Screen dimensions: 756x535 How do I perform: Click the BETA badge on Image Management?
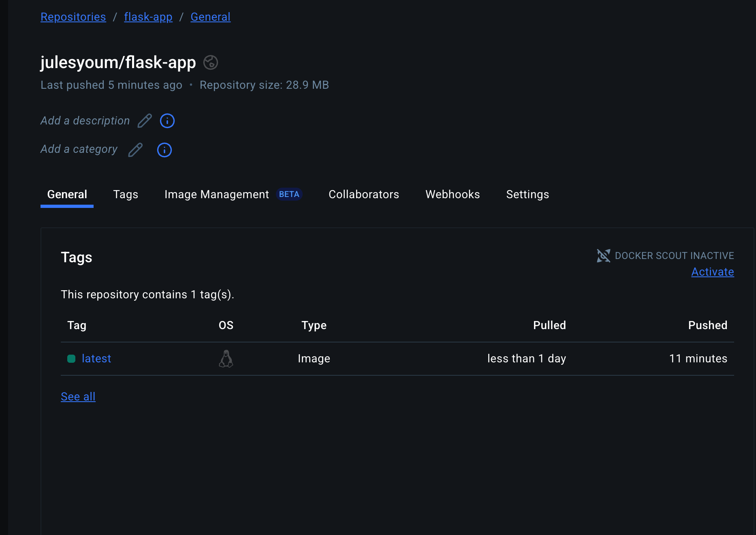(289, 195)
